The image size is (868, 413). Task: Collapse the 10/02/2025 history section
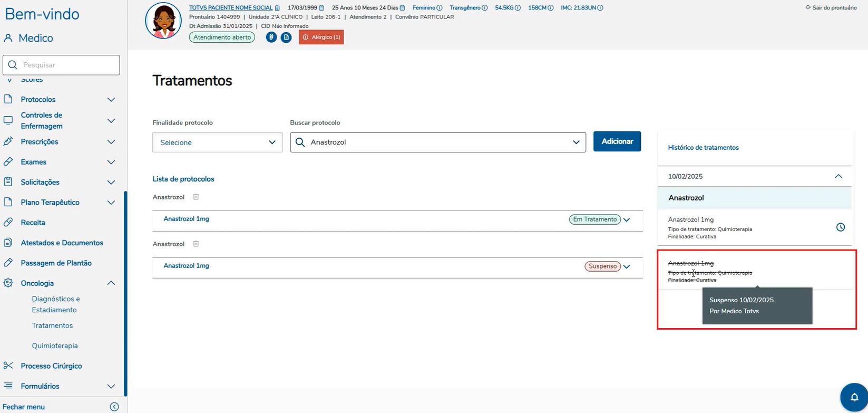[x=838, y=177]
